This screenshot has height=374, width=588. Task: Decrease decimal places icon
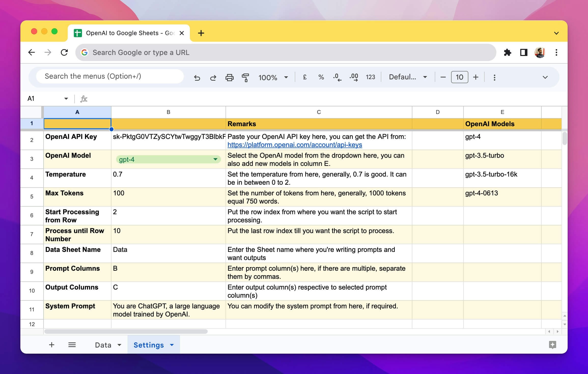tap(337, 77)
